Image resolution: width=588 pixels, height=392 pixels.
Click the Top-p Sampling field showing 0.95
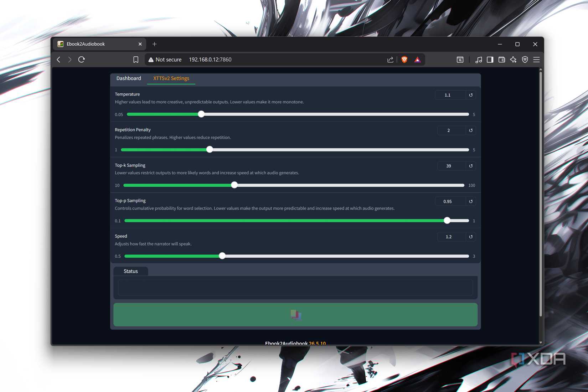tap(450, 201)
